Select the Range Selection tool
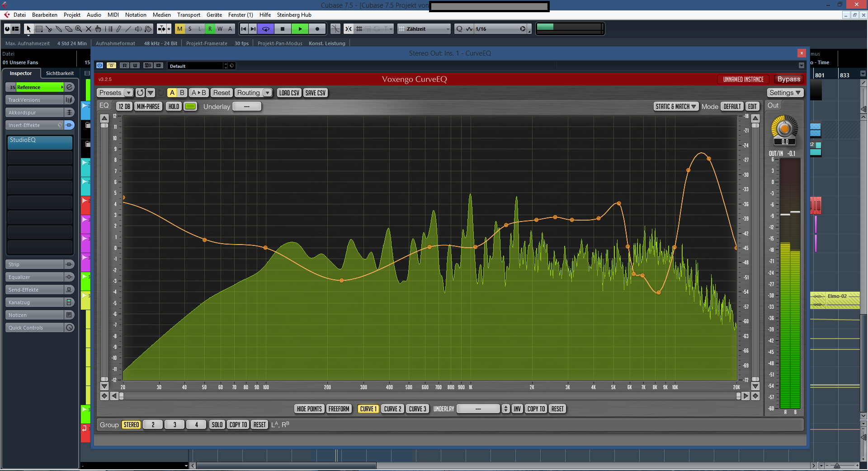The height and width of the screenshot is (471, 868). pos(39,29)
